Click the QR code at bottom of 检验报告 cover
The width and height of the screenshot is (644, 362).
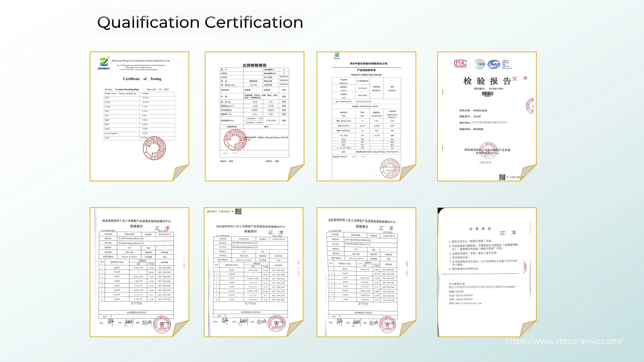point(502,177)
